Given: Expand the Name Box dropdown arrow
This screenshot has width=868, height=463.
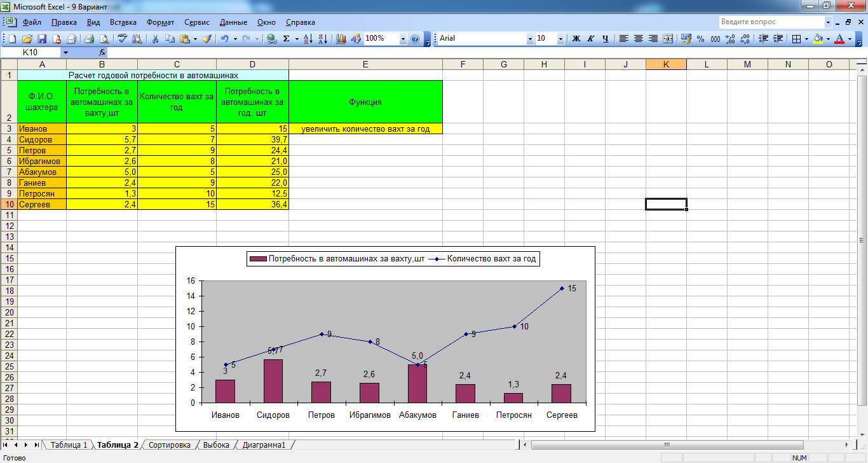Looking at the screenshot, I should coord(65,52).
